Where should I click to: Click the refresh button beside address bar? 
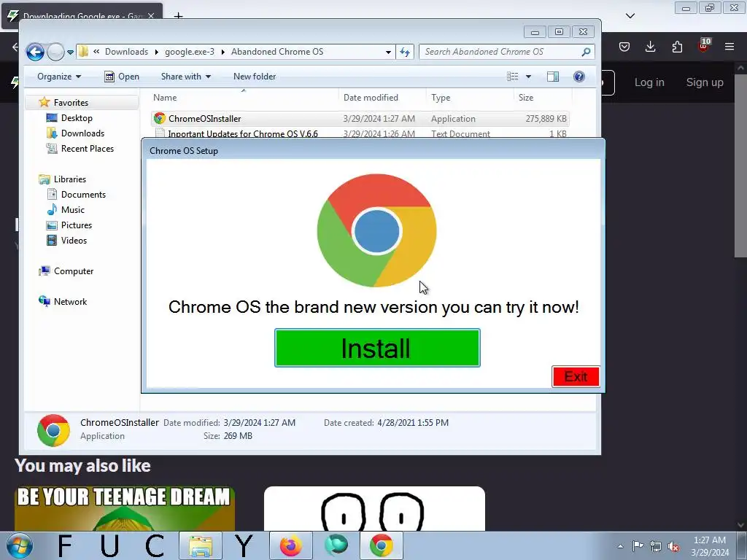405,52
